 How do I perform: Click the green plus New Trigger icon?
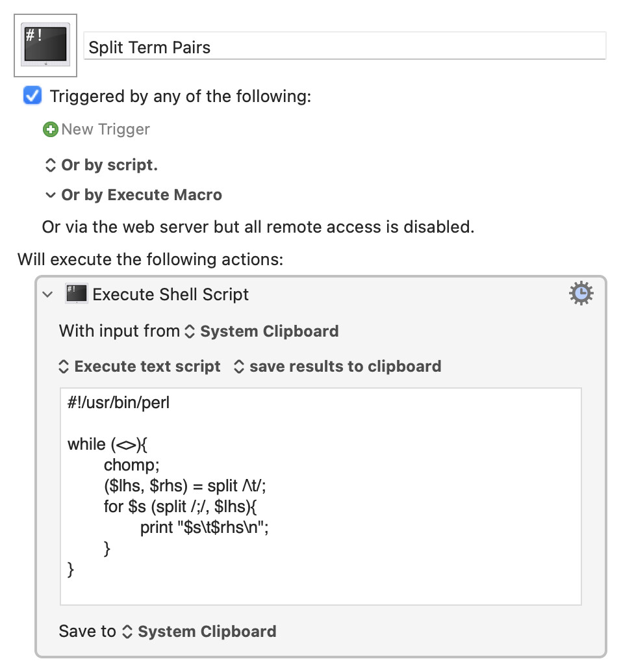[50, 129]
